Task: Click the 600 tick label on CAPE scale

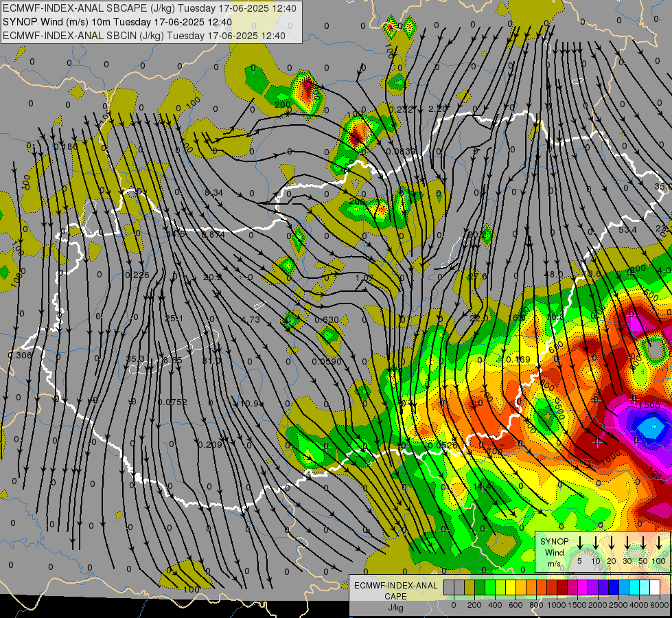Action: click(515, 605)
